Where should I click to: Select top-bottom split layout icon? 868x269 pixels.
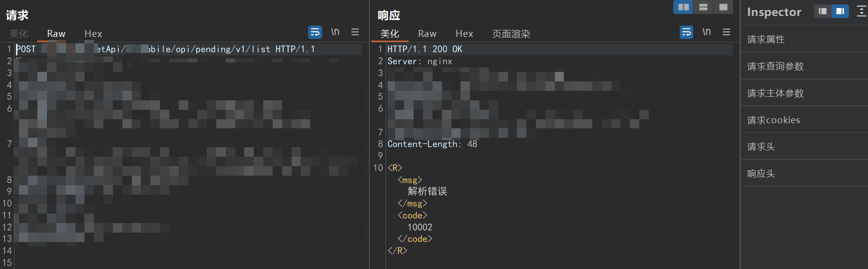(x=703, y=7)
